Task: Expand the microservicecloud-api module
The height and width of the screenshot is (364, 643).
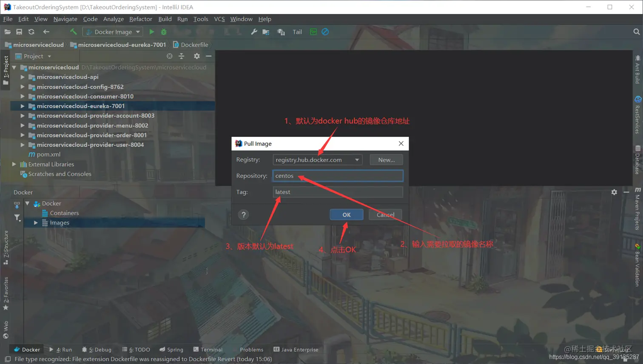Action: [x=23, y=77]
